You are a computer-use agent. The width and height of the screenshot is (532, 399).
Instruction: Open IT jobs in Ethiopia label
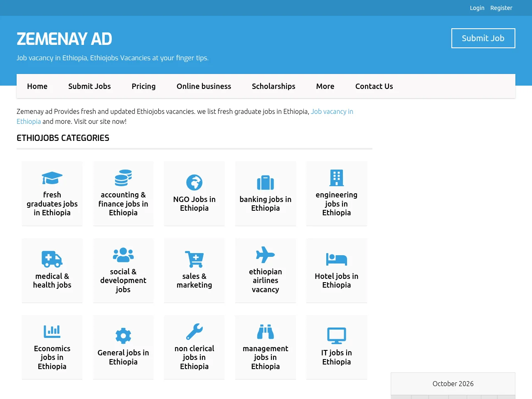337,357
